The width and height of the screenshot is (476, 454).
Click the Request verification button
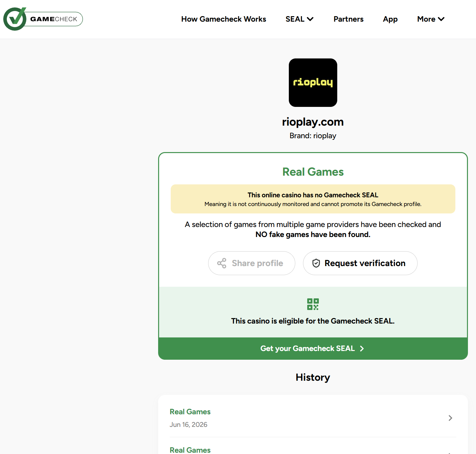[x=360, y=263]
